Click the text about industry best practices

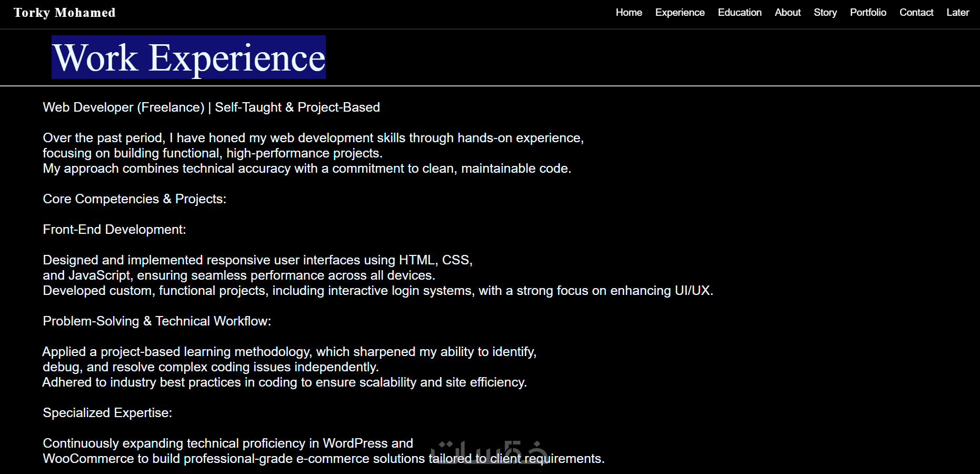click(x=284, y=382)
